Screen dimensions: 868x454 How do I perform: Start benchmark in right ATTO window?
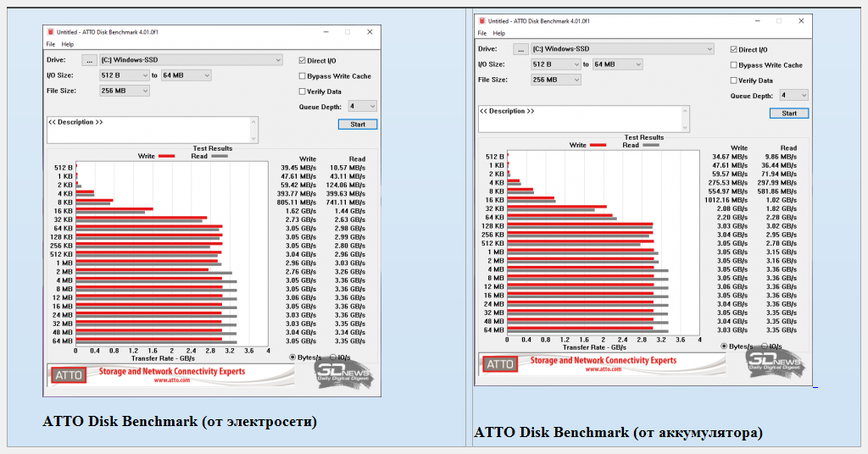[x=789, y=113]
